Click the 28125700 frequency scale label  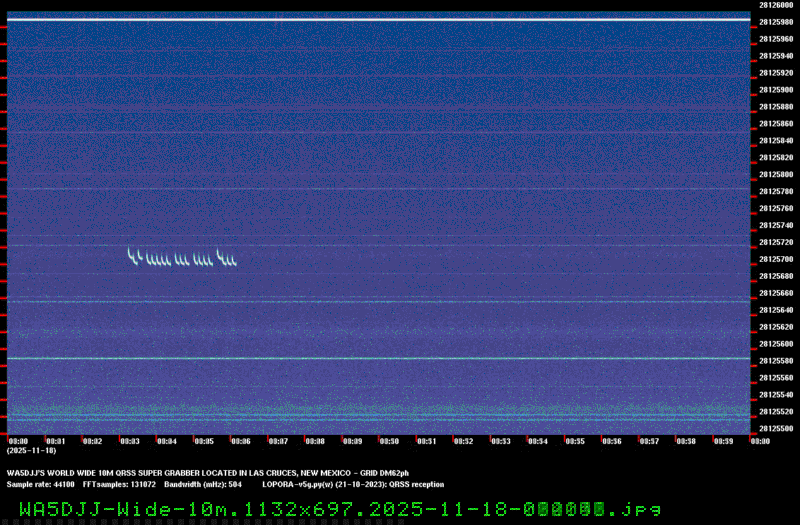click(x=775, y=259)
